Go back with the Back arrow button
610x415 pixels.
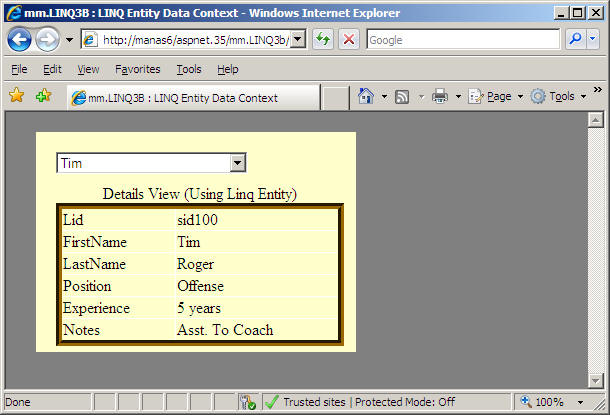pos(19,39)
